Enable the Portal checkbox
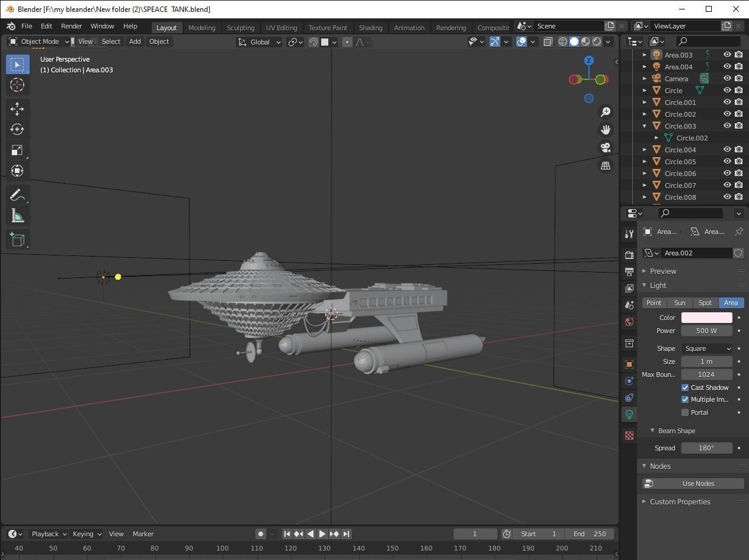 (685, 412)
